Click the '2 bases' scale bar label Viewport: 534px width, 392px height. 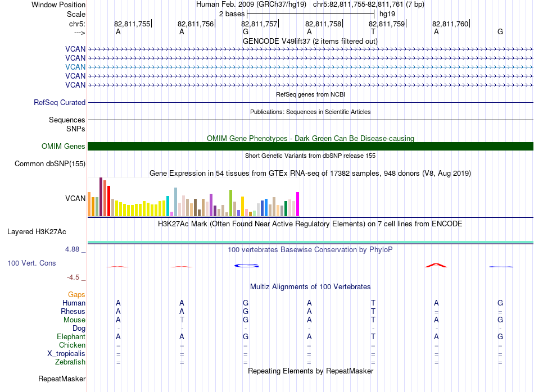pyautogui.click(x=232, y=14)
